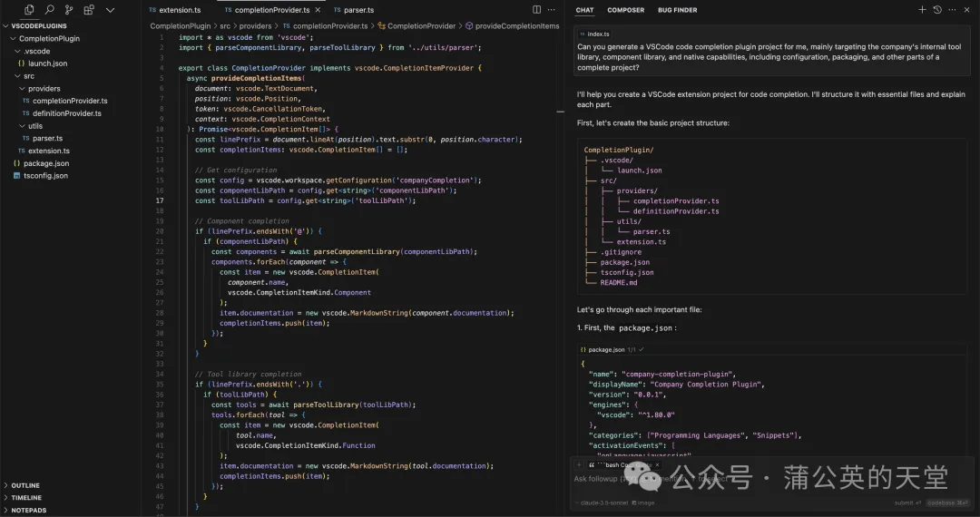Viewport: 980px width, 517px height.
Task: Collapse the VSCODEPLUGINS root section
Action: click(35, 26)
